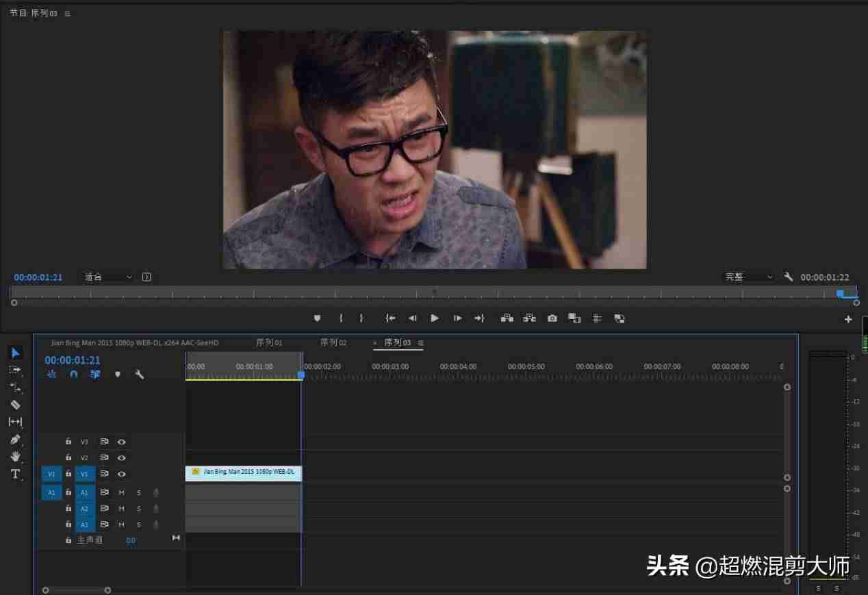Play the program monitor video

coord(435,318)
